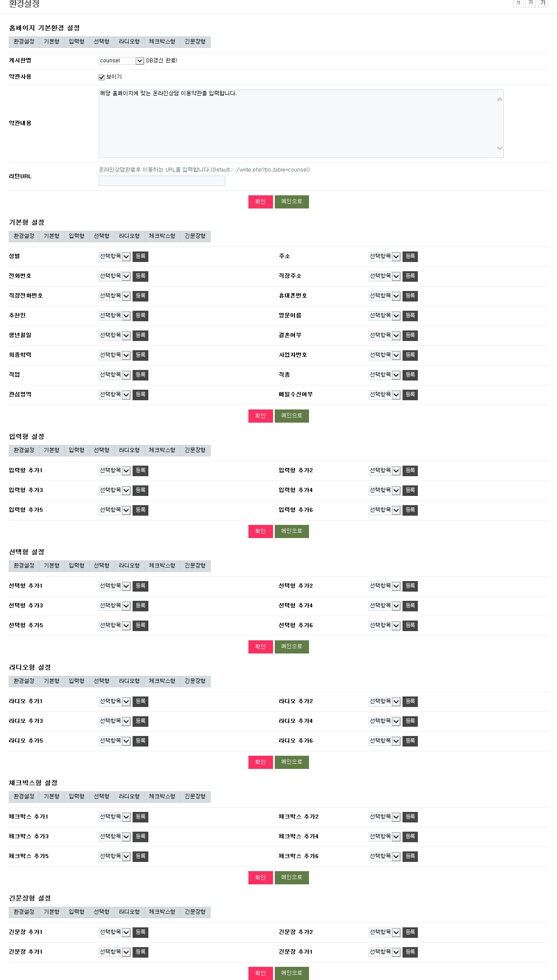Expand the 성별 선택항목 dropdown

click(115, 256)
